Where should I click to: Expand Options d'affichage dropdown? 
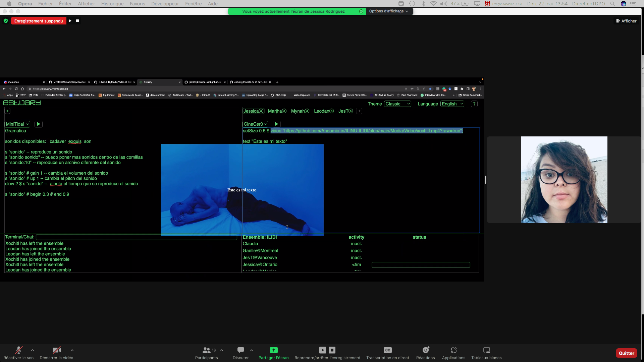[x=389, y=11]
